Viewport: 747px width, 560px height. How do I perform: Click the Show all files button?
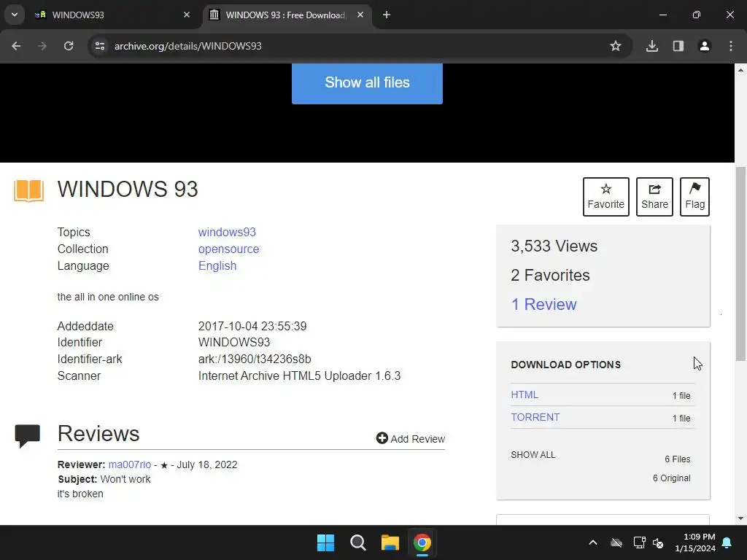tap(367, 82)
